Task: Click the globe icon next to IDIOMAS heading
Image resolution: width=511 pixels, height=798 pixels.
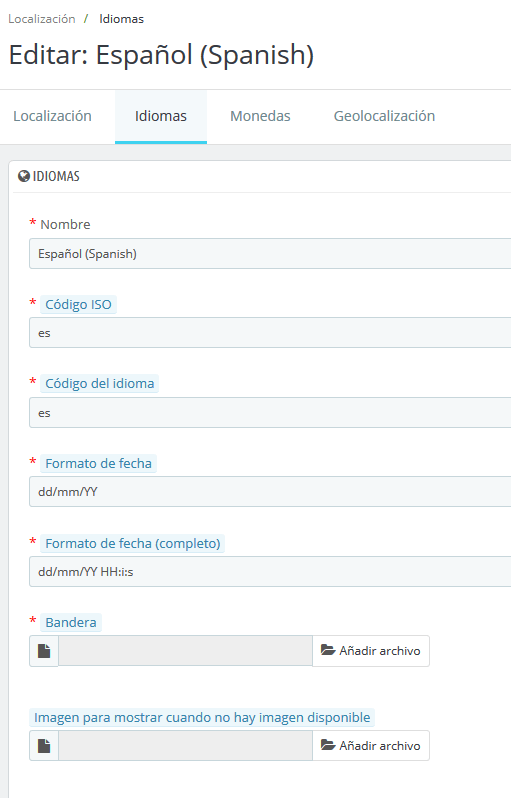Action: pyautogui.click(x=23, y=176)
